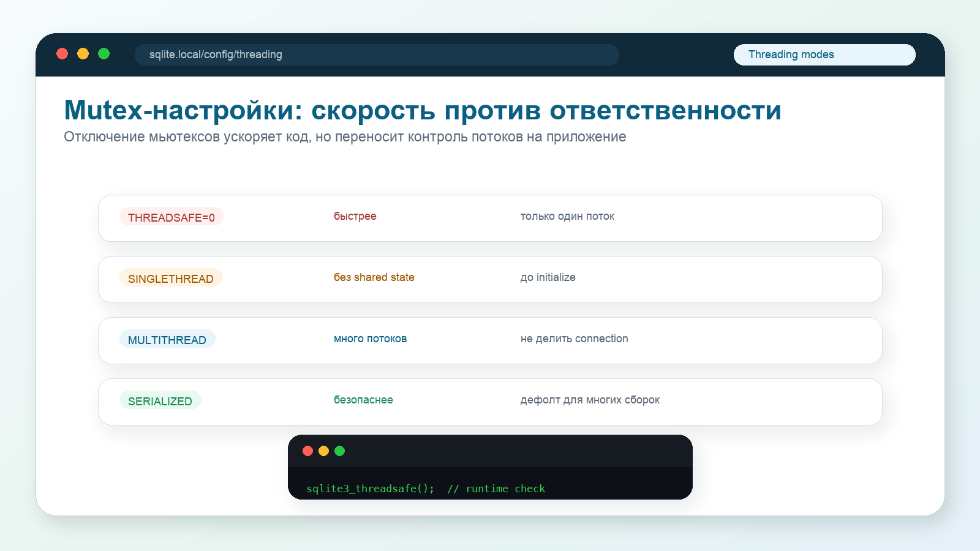Image resolution: width=980 pixels, height=551 pixels.
Task: Click the text "безопаснее"
Action: click(x=363, y=400)
